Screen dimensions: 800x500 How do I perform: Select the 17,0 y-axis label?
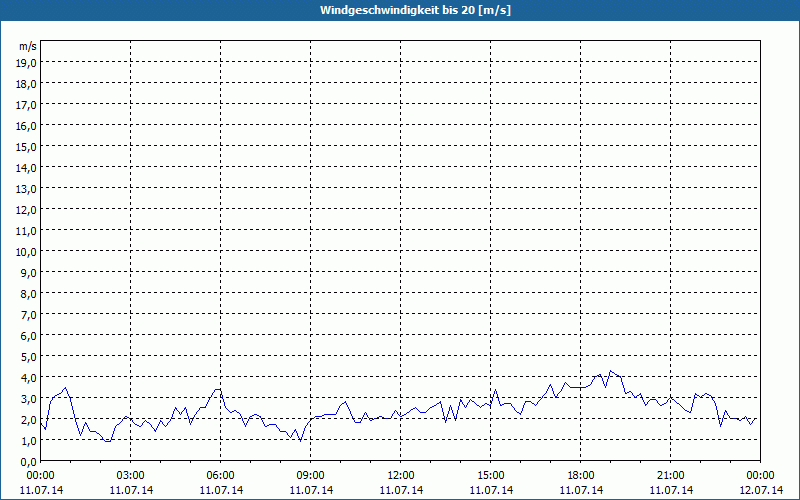[x=27, y=105]
